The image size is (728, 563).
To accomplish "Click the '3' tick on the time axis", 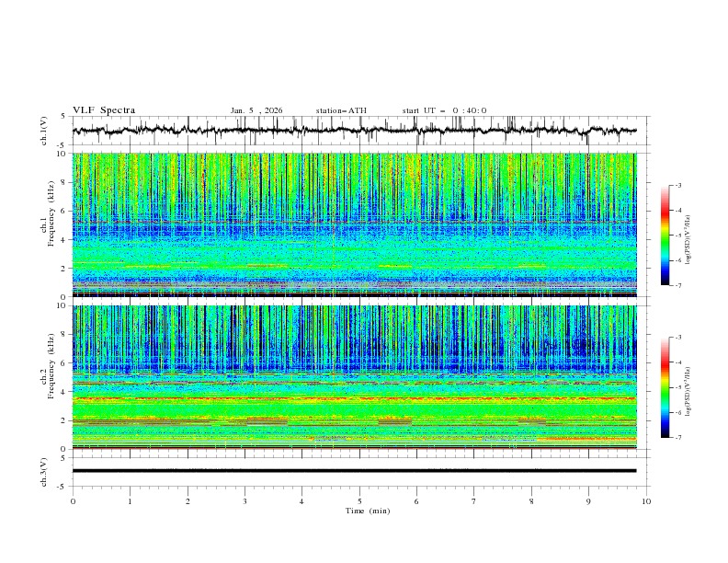I will (245, 501).
